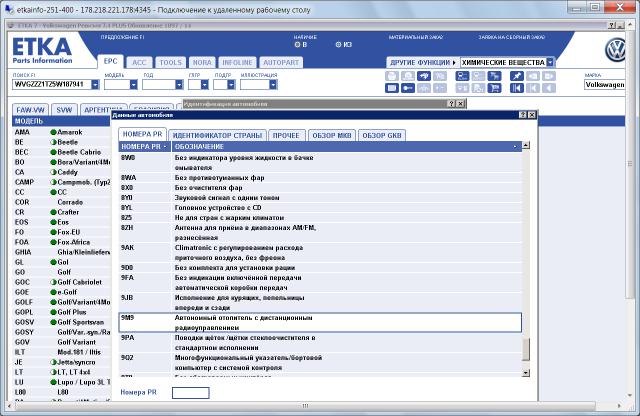Click the НОМЕРА PR column header sort arrow
The width and height of the screenshot is (640, 416).
(x=165, y=147)
